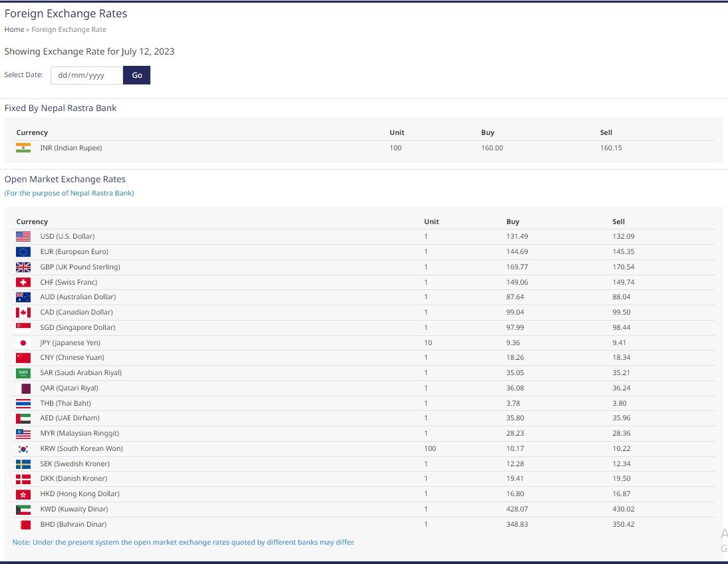Click the Swiss flag icon for CHF

(23, 282)
